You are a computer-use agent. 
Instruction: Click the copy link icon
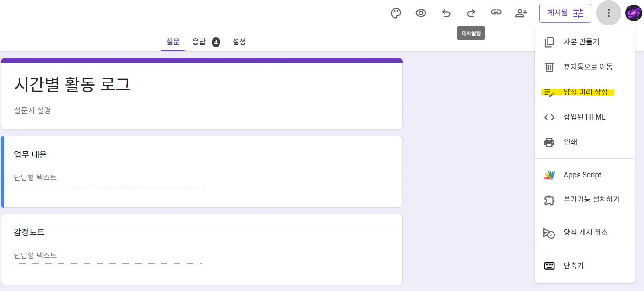pyautogui.click(x=496, y=13)
